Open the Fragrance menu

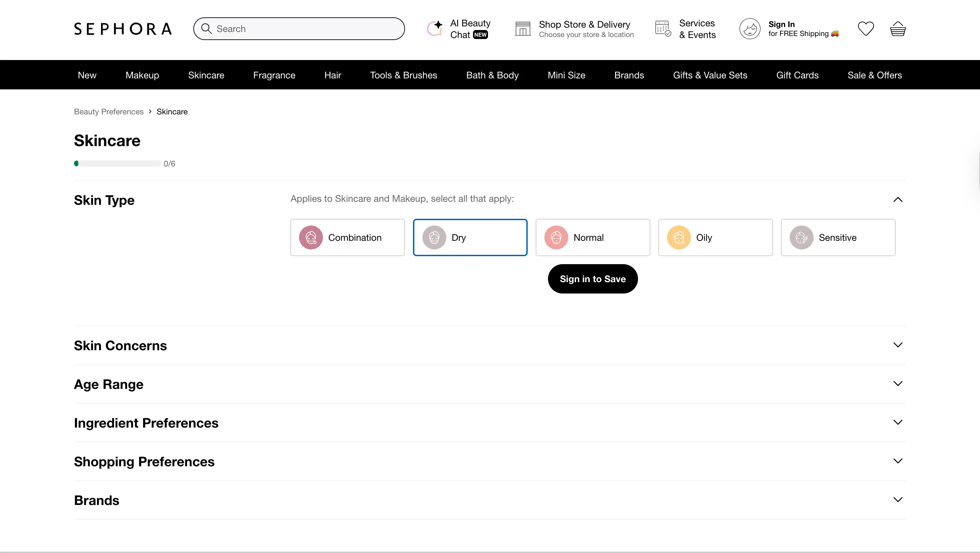pos(274,75)
